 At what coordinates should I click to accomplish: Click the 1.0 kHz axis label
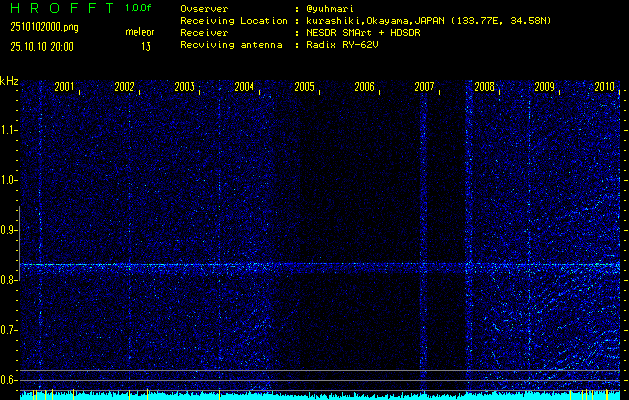pos(8,180)
